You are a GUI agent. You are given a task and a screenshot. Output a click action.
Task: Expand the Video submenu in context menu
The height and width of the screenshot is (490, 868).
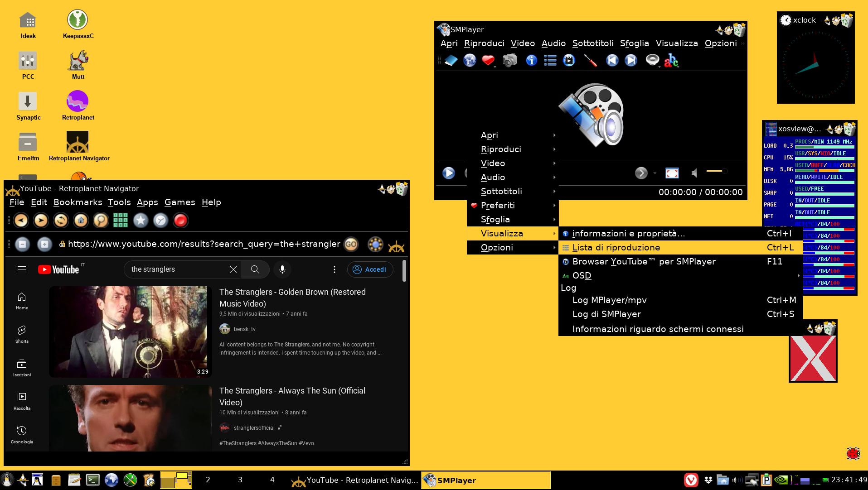pyautogui.click(x=513, y=163)
